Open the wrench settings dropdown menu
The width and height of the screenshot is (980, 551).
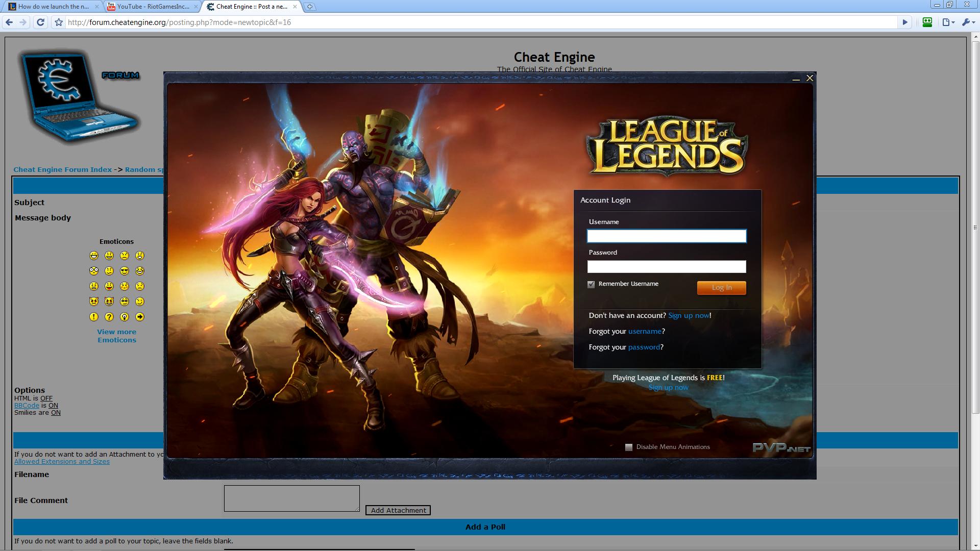click(x=967, y=22)
